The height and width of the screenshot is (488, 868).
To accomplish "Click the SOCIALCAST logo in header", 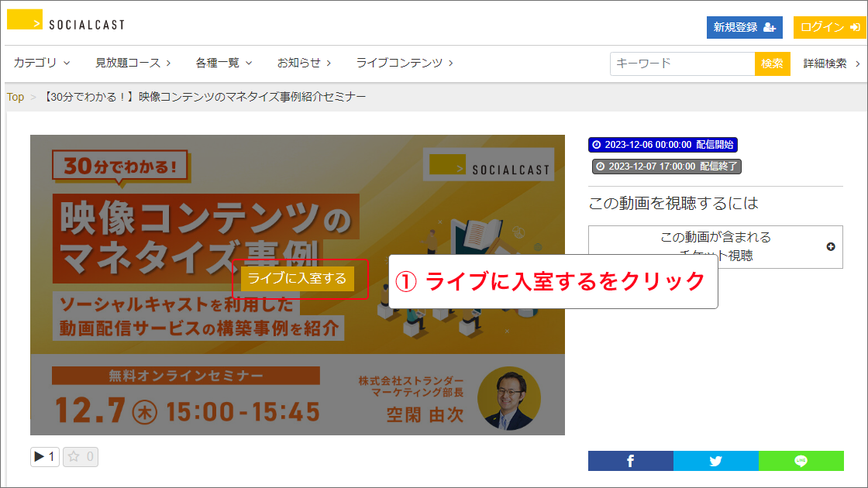I will [x=66, y=21].
